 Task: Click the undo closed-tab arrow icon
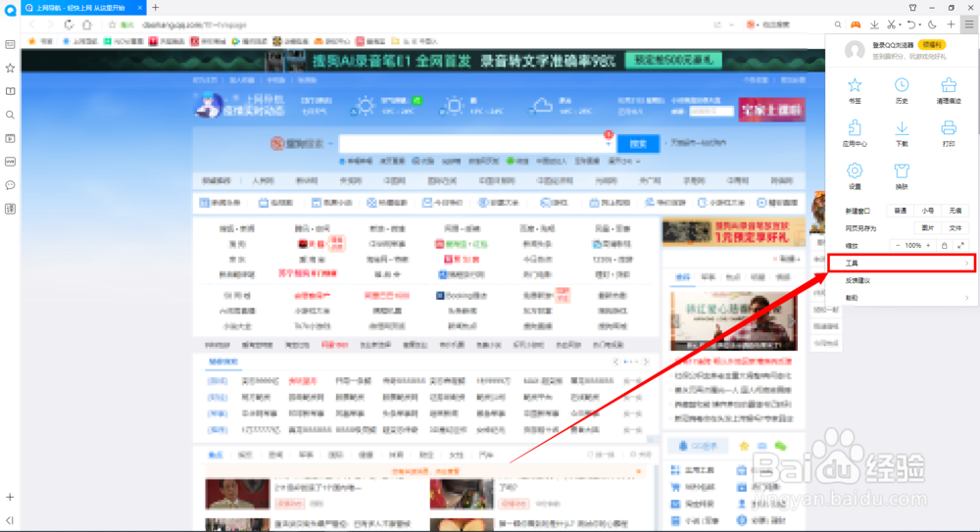click(x=911, y=24)
